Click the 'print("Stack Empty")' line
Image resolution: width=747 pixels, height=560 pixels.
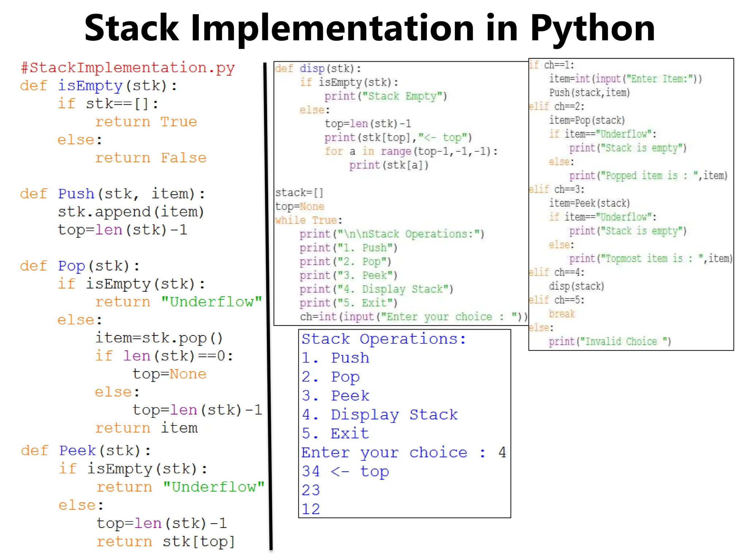(386, 96)
